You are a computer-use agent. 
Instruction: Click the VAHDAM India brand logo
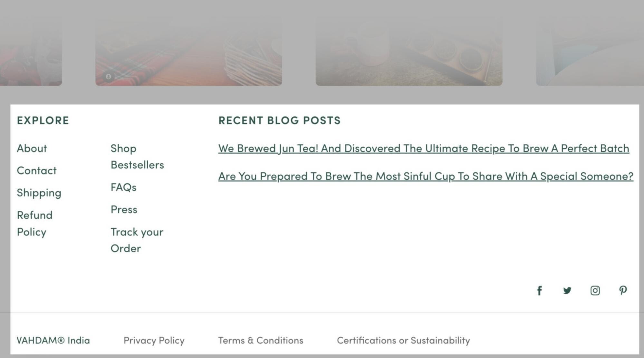coord(53,340)
